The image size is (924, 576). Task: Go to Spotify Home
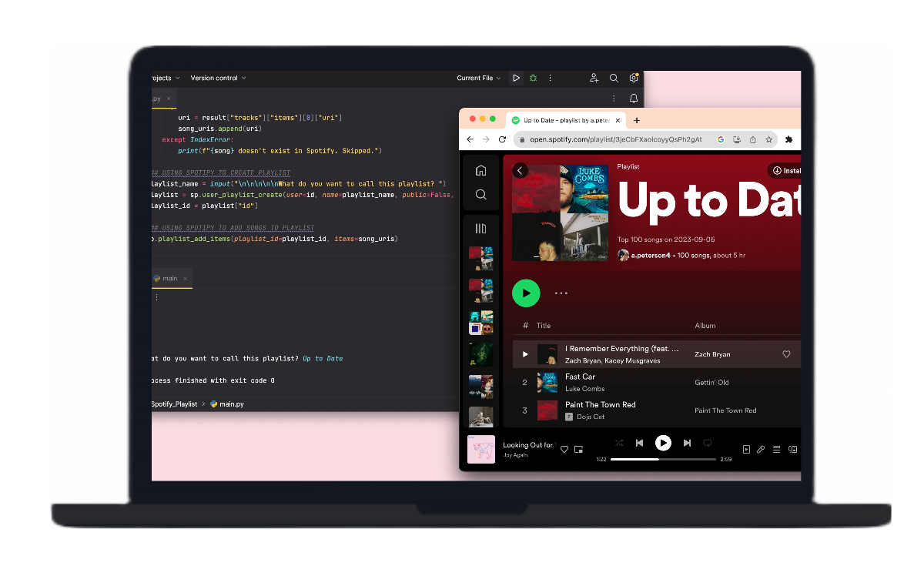pos(481,170)
